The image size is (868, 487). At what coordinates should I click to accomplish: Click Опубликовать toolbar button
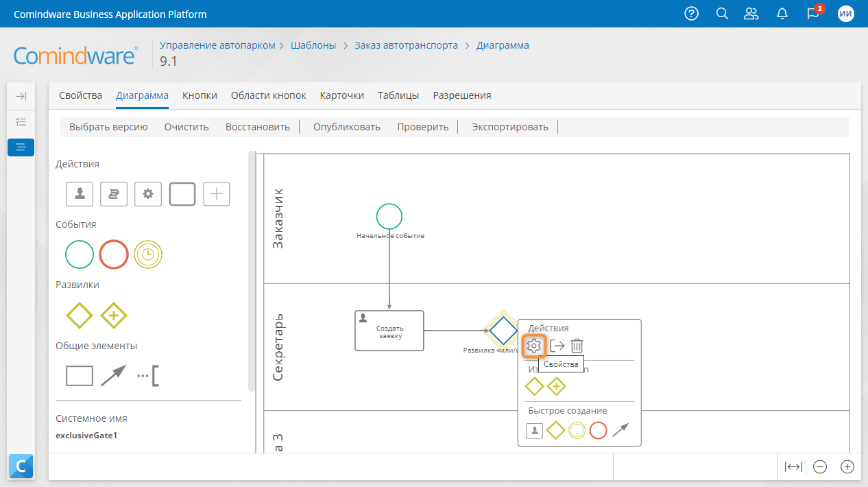tap(347, 127)
